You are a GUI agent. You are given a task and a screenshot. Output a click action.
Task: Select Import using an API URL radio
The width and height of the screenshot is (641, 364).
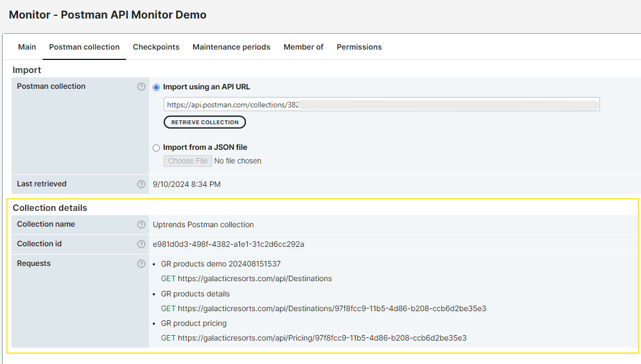point(156,87)
